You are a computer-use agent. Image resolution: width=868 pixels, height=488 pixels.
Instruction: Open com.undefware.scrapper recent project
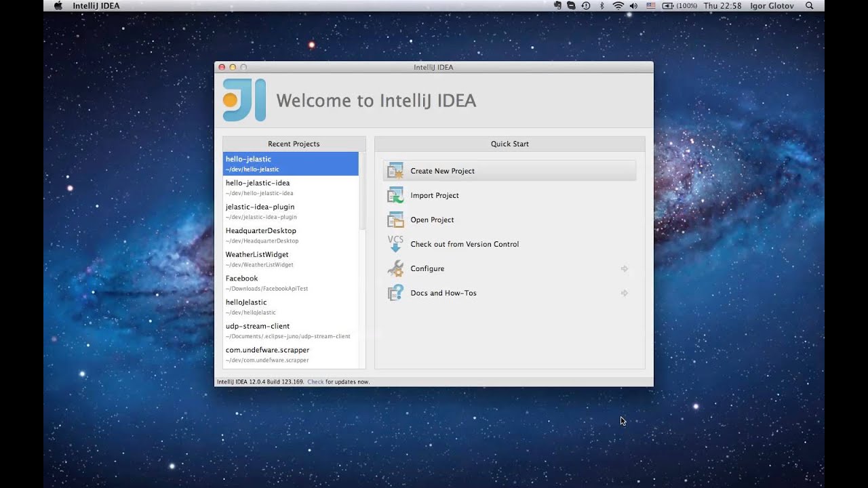click(x=290, y=354)
